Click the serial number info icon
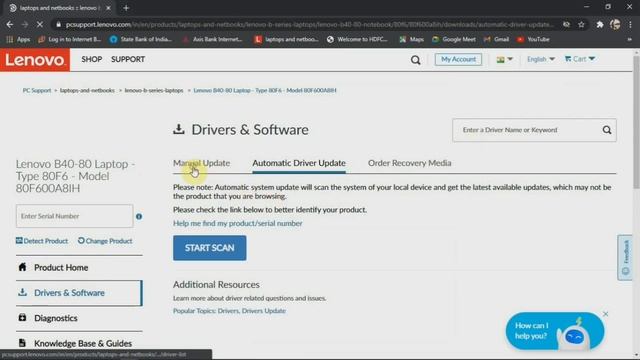 tap(139, 216)
